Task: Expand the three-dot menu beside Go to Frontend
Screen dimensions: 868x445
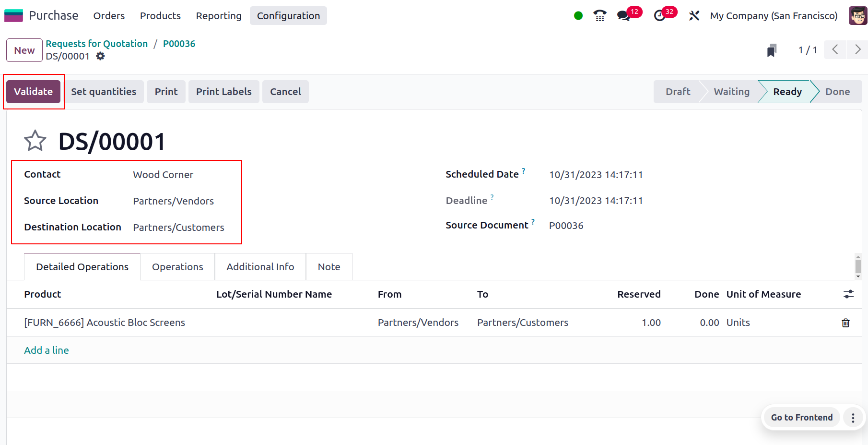Action: coord(853,418)
